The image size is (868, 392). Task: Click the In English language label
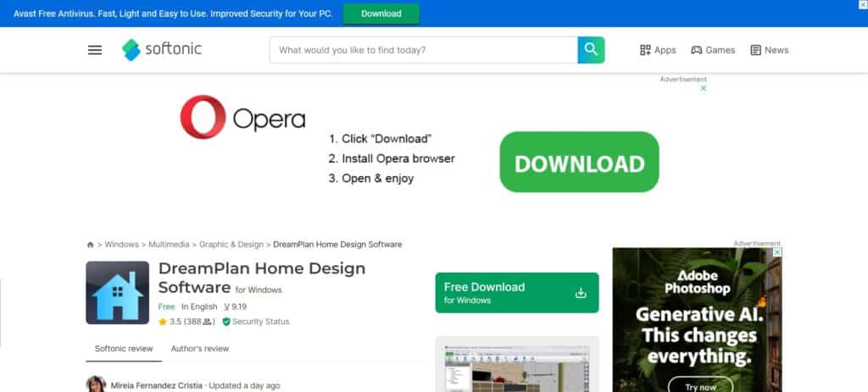[x=199, y=306]
